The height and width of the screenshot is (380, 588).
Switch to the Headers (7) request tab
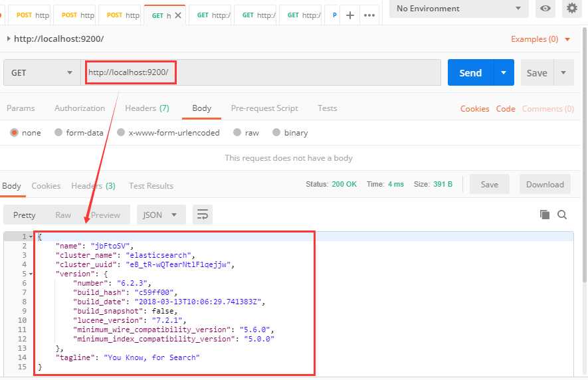(147, 108)
